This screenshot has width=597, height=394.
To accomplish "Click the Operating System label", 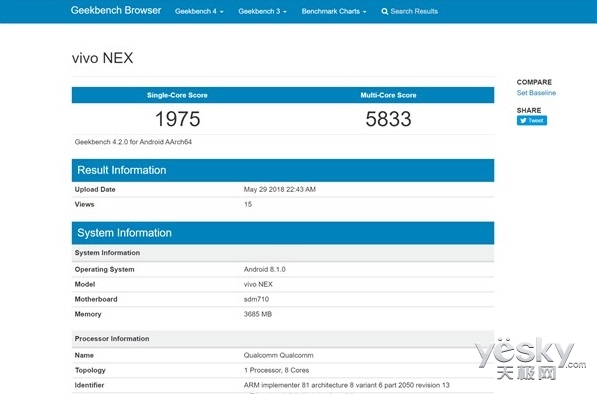I will click(x=104, y=269).
